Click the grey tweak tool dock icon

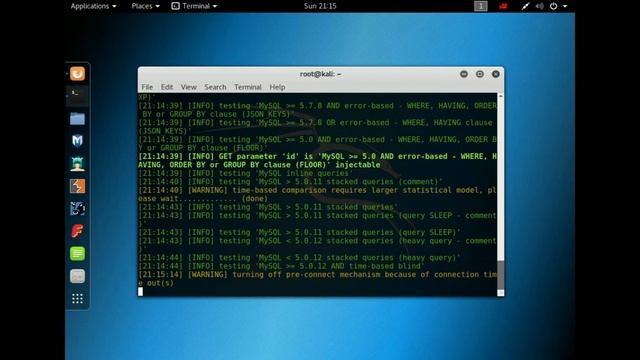point(78,276)
